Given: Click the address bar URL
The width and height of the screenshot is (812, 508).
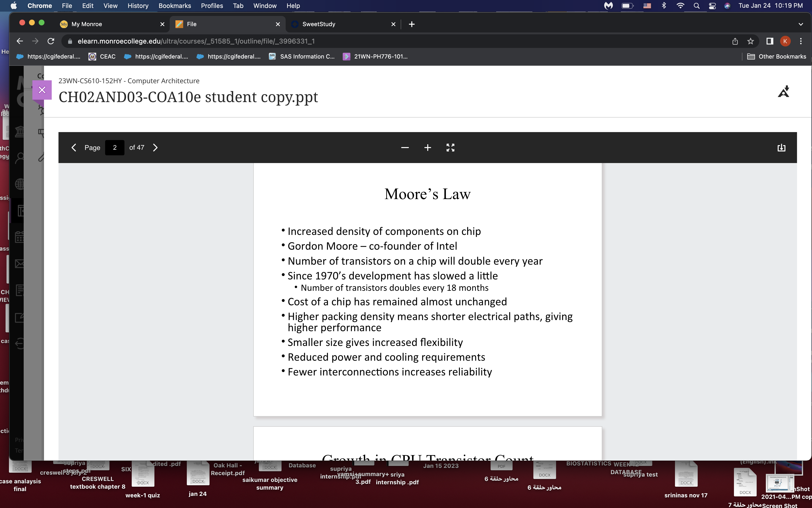Looking at the screenshot, I should click(x=196, y=41).
